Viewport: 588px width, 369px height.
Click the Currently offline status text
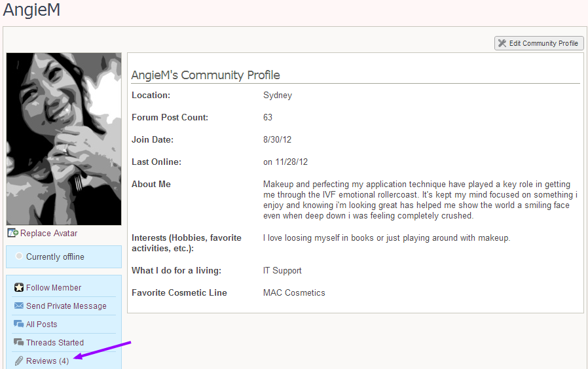pyautogui.click(x=55, y=257)
